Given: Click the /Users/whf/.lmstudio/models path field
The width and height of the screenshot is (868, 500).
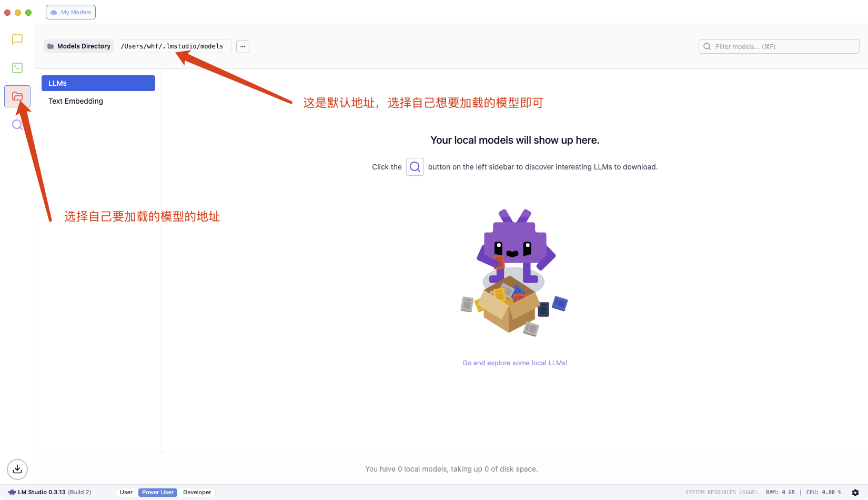Looking at the screenshot, I should click(175, 46).
